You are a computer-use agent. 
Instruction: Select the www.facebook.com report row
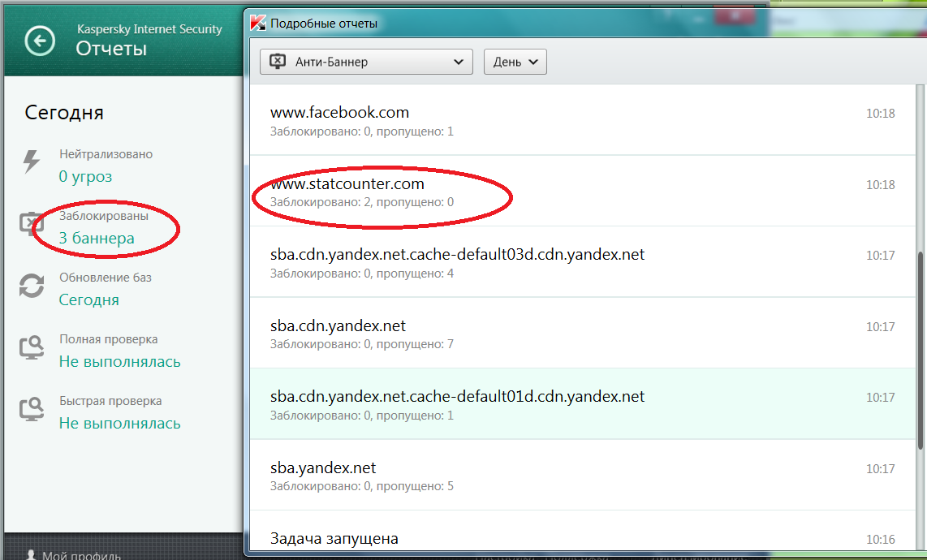(x=582, y=120)
